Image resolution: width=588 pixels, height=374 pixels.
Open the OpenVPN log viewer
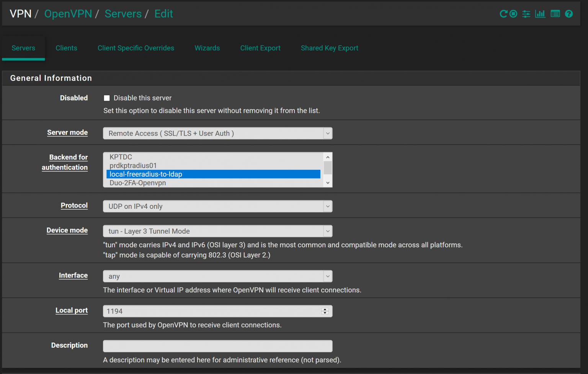pyautogui.click(x=555, y=13)
